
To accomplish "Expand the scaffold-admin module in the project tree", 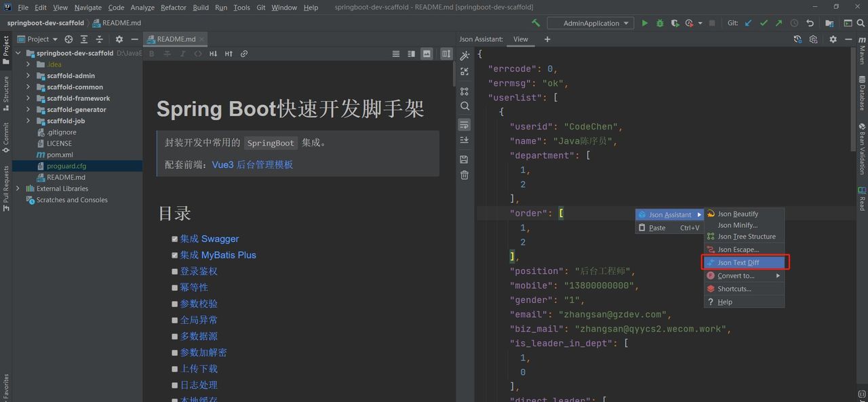I will pos(29,75).
